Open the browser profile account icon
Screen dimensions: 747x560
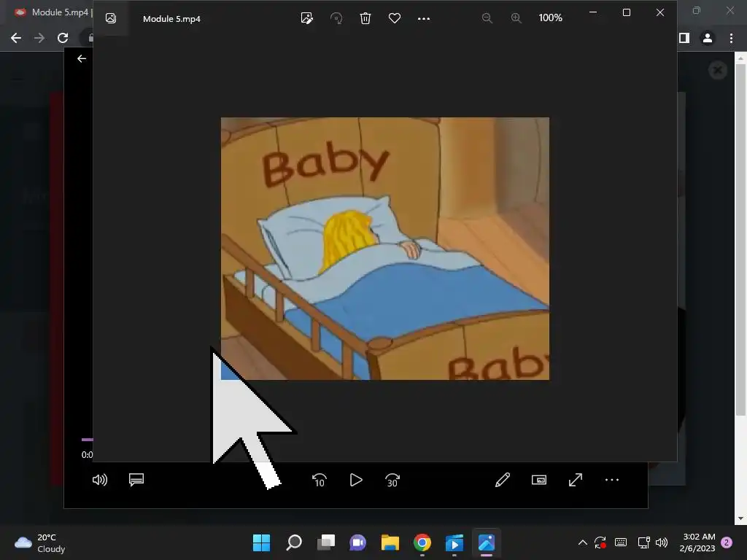pos(708,38)
